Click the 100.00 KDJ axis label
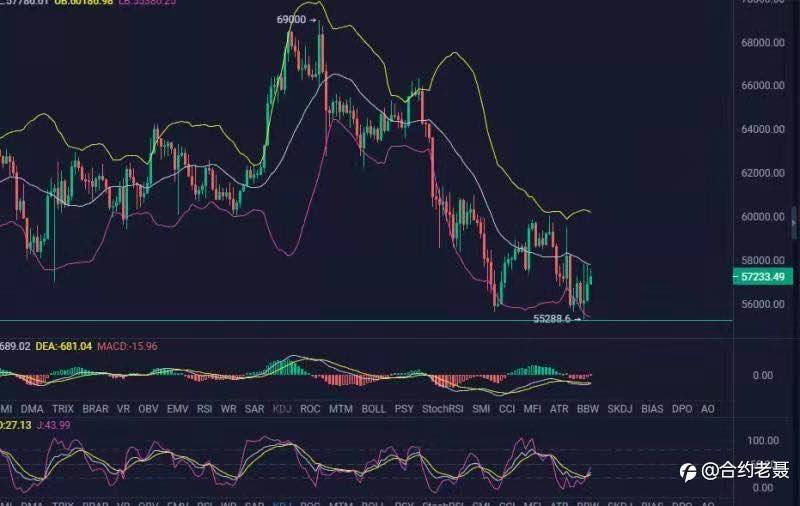 pyautogui.click(x=763, y=441)
